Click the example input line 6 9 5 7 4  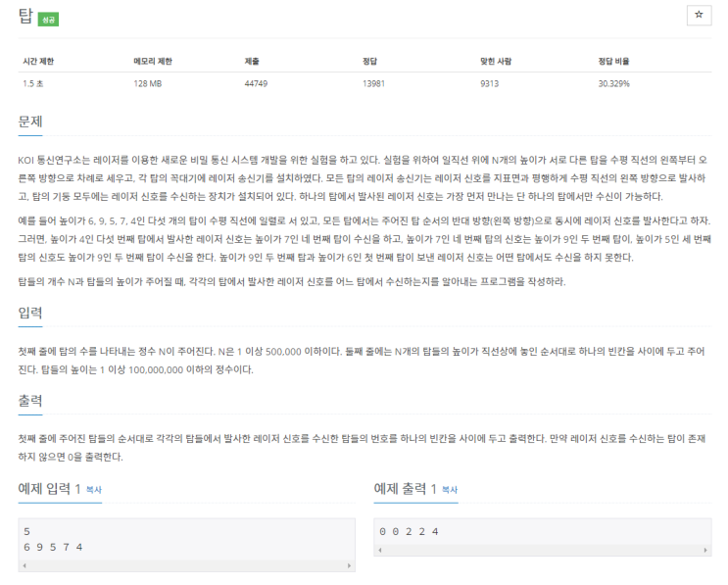click(x=53, y=548)
